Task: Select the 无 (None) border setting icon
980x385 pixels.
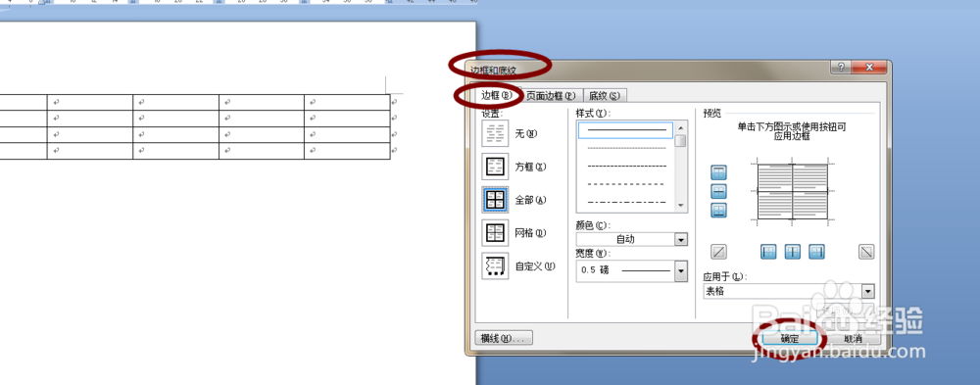Action: (x=495, y=133)
